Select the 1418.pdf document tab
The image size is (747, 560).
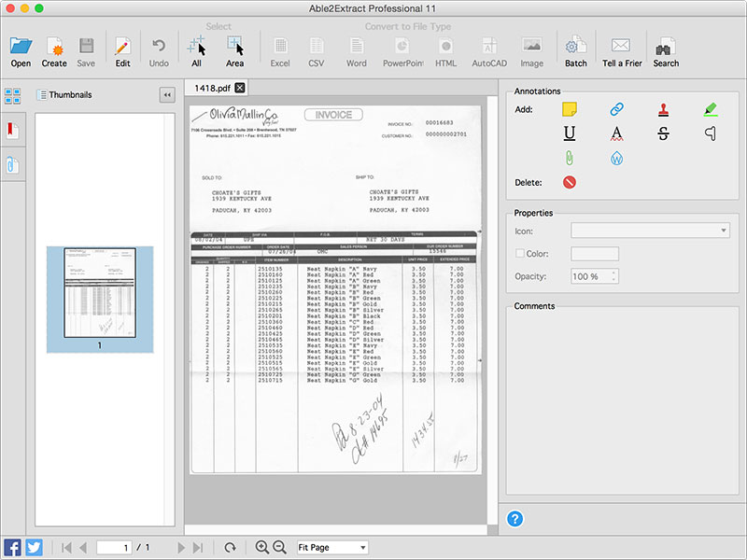[212, 88]
